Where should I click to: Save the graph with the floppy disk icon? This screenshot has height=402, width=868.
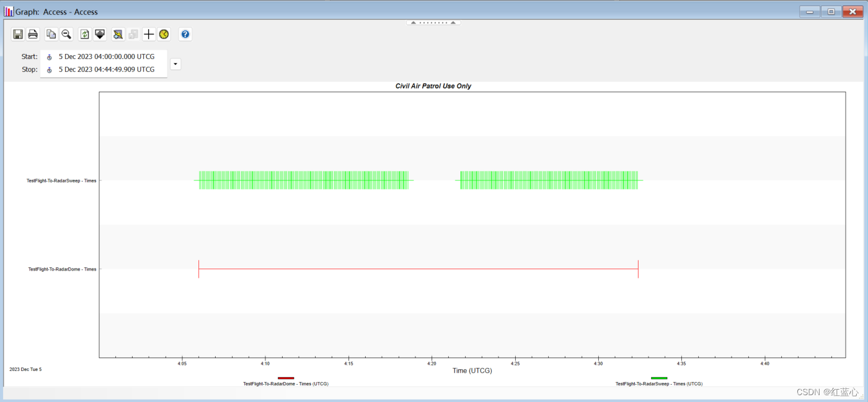click(18, 34)
